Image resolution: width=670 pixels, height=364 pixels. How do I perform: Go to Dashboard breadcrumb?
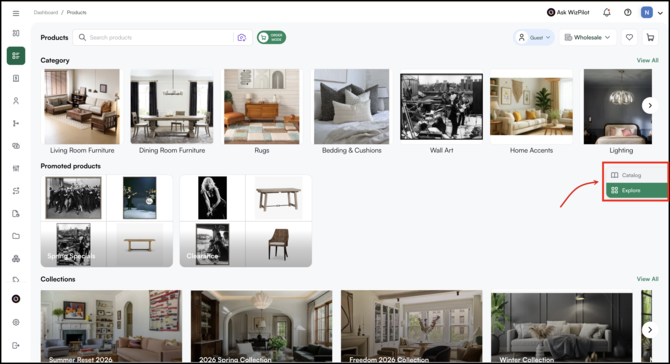[46, 12]
